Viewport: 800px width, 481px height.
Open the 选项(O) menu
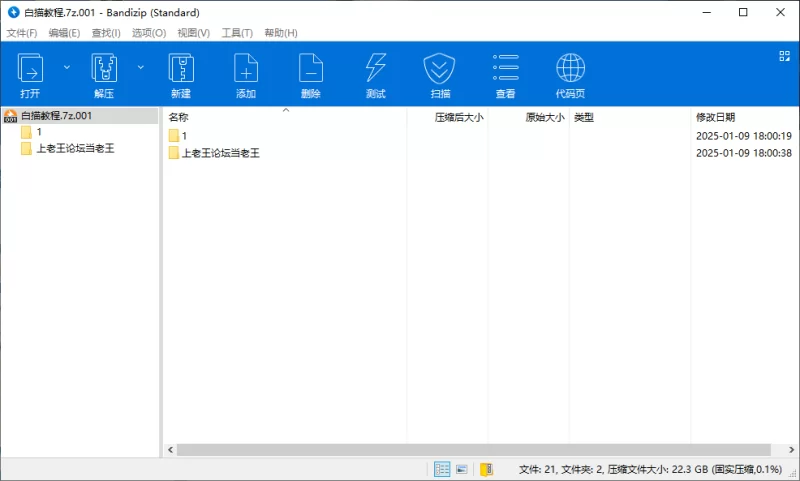(149, 33)
